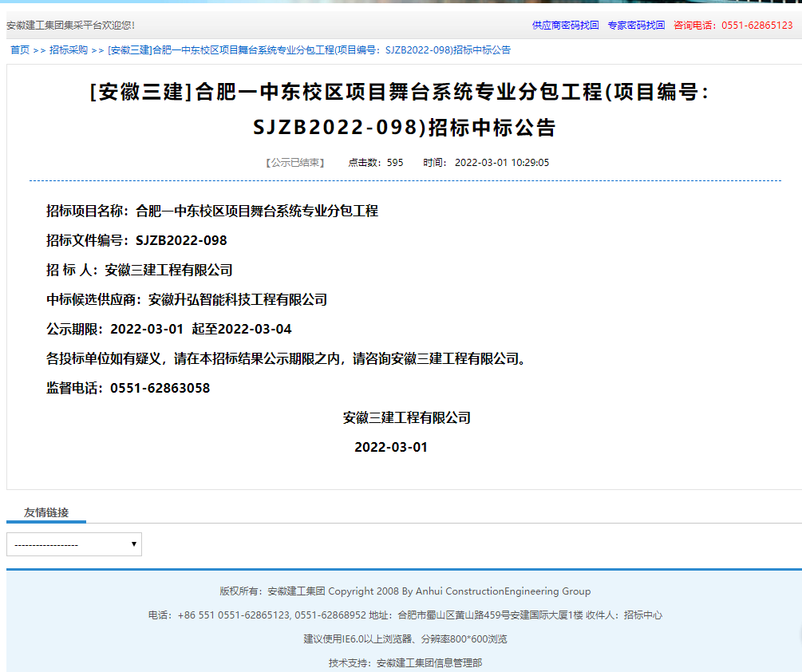
Task: Click the 招标文件编号 SJZB2022-098 line
Action: point(136,241)
